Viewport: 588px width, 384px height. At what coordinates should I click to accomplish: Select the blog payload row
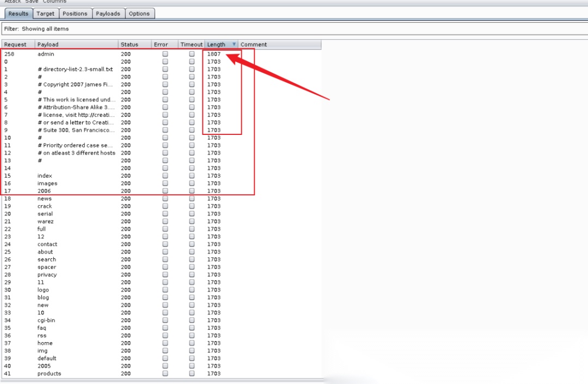(162, 298)
